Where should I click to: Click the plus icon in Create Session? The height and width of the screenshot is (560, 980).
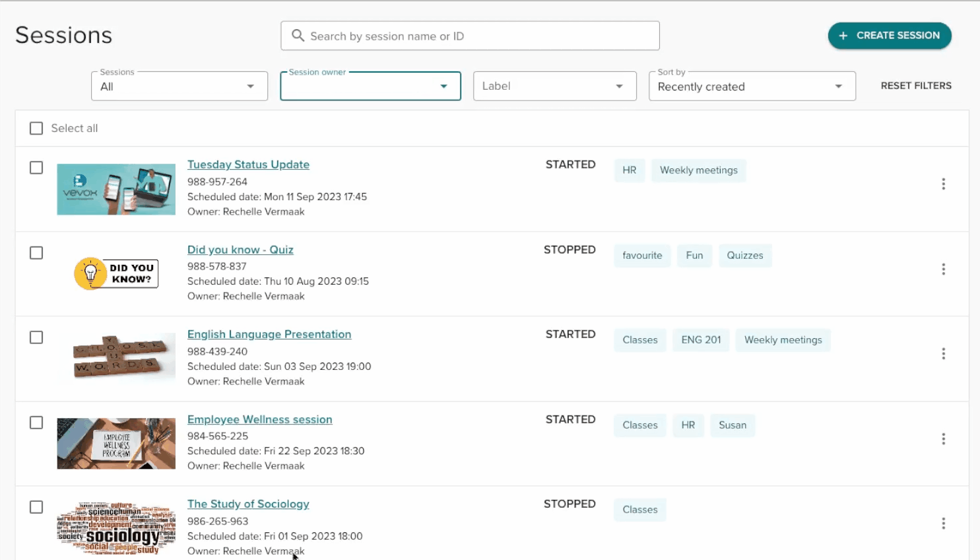(x=843, y=36)
